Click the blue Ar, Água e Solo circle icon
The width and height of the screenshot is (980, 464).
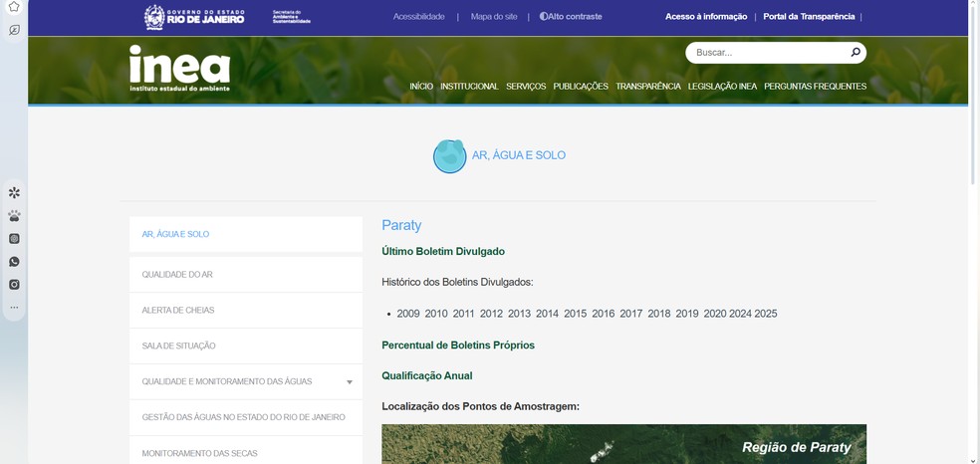450,156
